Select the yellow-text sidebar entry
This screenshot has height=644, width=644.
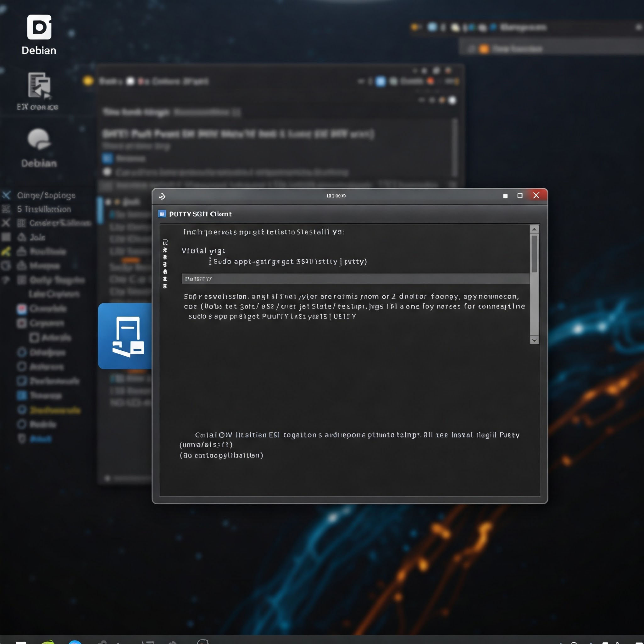point(55,410)
